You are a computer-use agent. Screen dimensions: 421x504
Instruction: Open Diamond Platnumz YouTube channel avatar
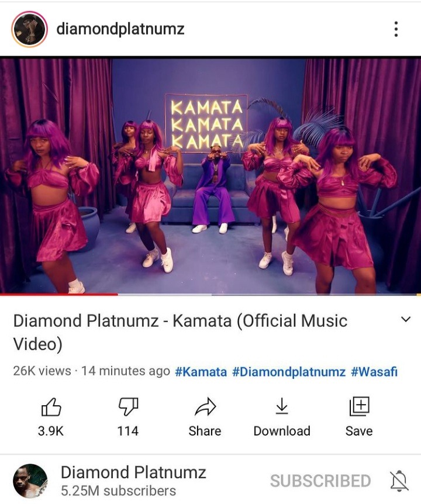tap(30, 481)
